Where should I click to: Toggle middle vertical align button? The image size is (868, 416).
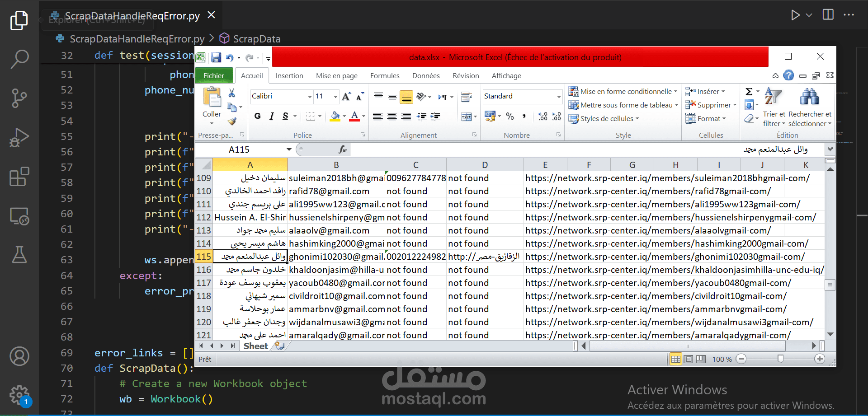[392, 96]
